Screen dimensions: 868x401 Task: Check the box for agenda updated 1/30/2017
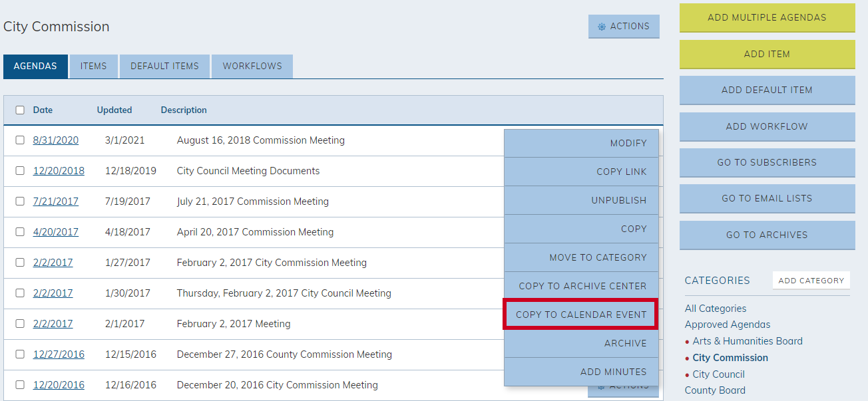pos(20,293)
